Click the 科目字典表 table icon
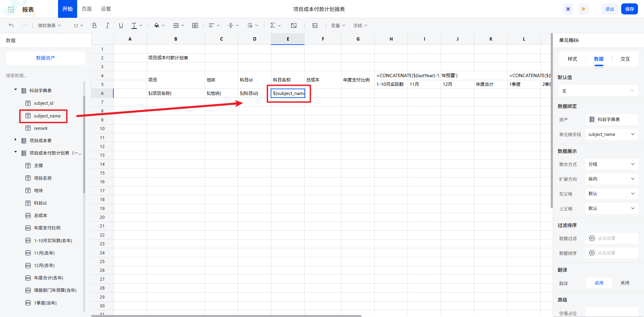Image resolution: width=644 pixels, height=317 pixels. tap(24, 91)
